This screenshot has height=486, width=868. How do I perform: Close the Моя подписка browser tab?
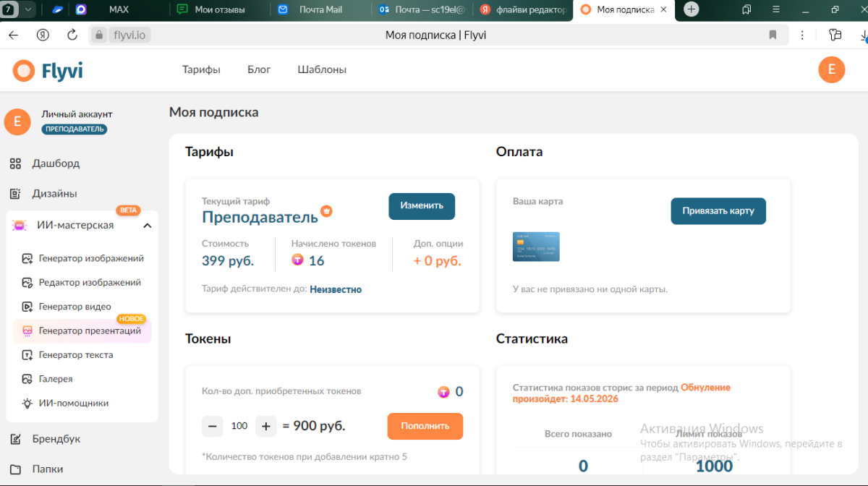tap(663, 9)
